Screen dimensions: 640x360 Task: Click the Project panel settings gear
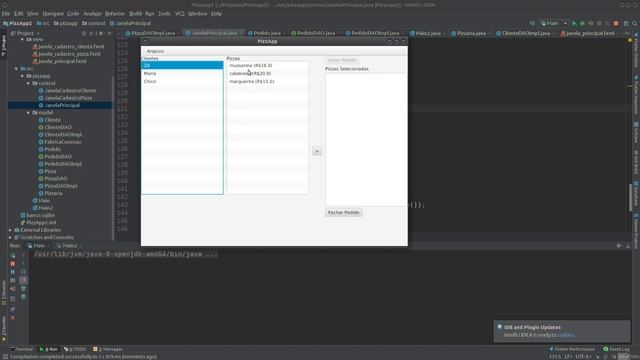click(x=101, y=33)
